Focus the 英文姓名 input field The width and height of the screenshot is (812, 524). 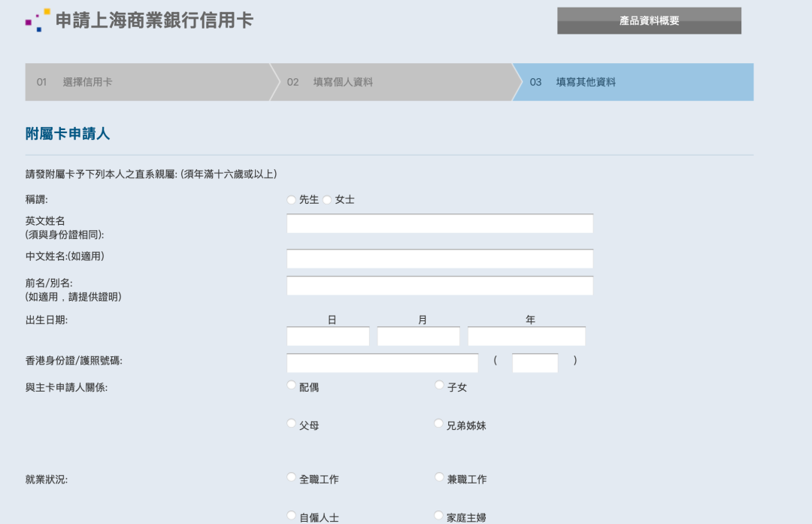[x=440, y=223]
